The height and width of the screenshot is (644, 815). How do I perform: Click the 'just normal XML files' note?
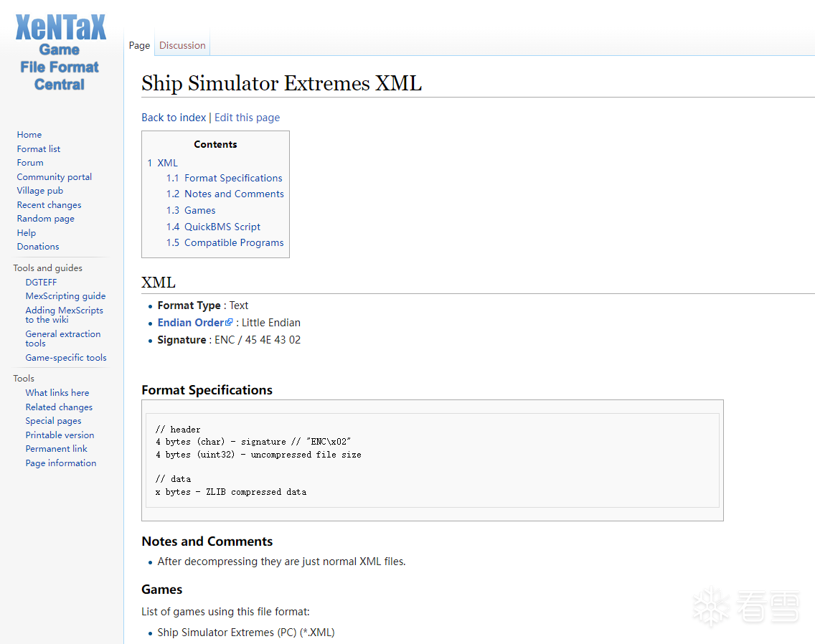[281, 562]
